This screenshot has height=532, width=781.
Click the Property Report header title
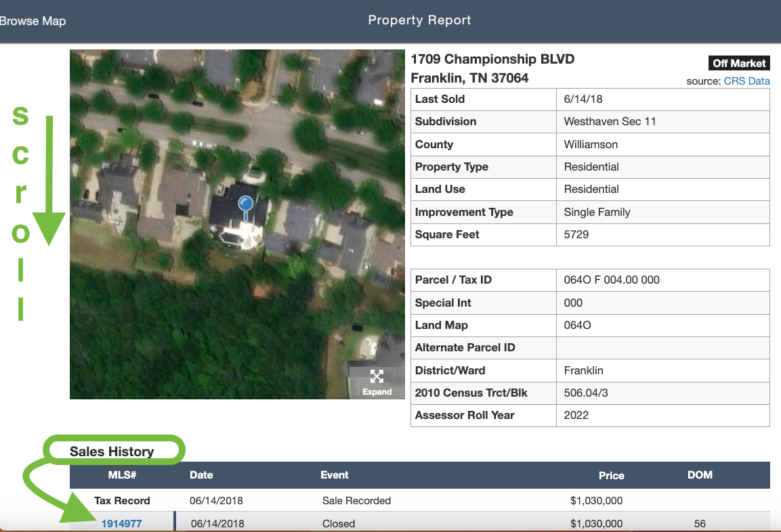coord(419,20)
